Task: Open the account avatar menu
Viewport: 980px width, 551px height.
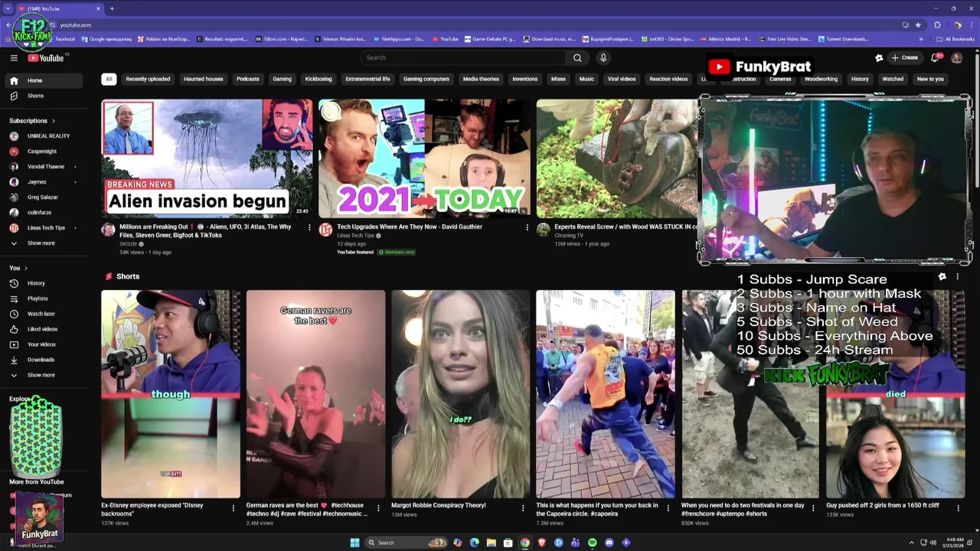Action: point(956,57)
